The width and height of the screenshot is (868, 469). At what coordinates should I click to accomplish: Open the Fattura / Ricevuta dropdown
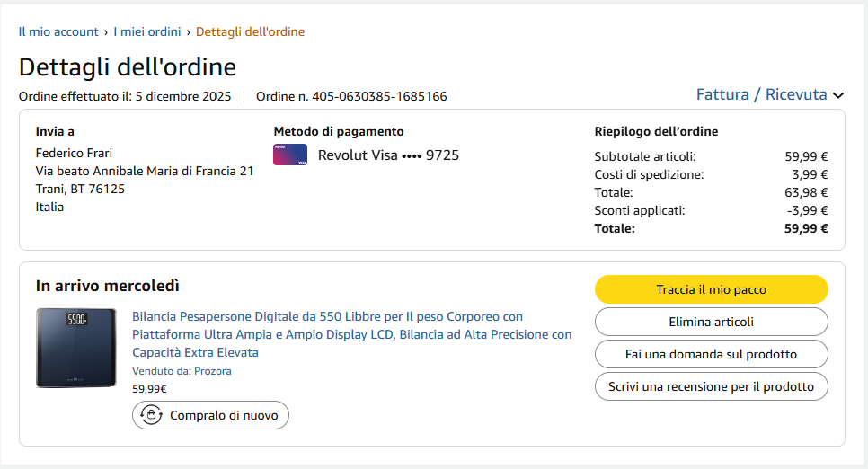[x=761, y=94]
